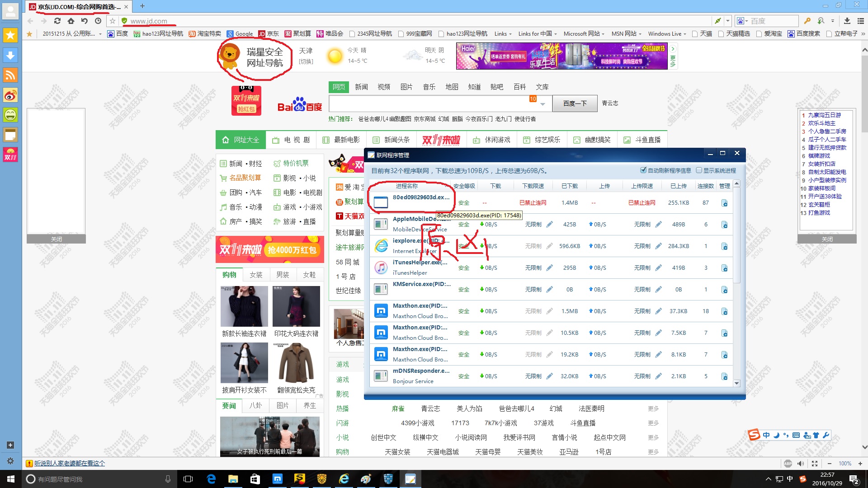Switch to the 新闻 search tab
Image resolution: width=868 pixels, height=488 pixels.
[x=361, y=87]
